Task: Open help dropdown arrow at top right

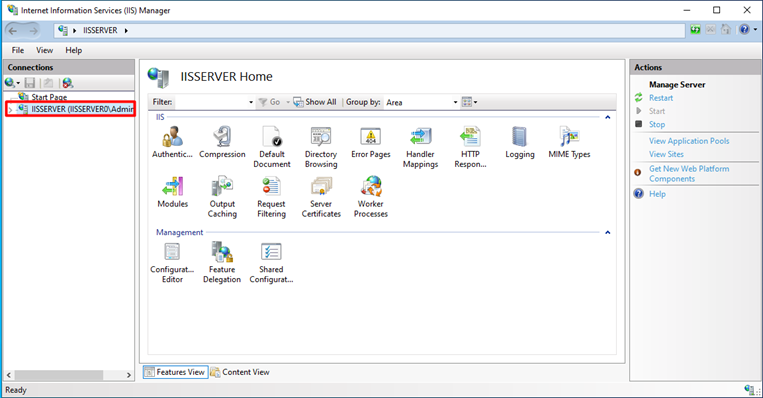Action: [755, 30]
